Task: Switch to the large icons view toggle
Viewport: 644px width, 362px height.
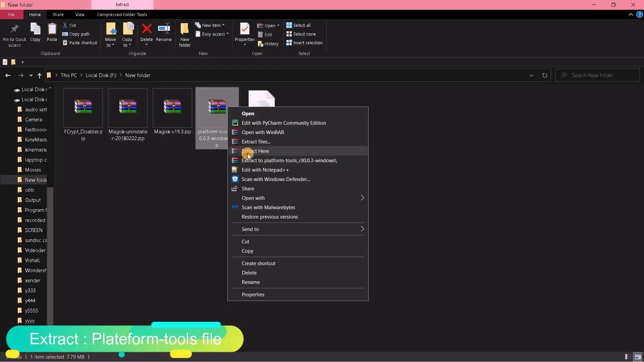Action: (x=638, y=357)
